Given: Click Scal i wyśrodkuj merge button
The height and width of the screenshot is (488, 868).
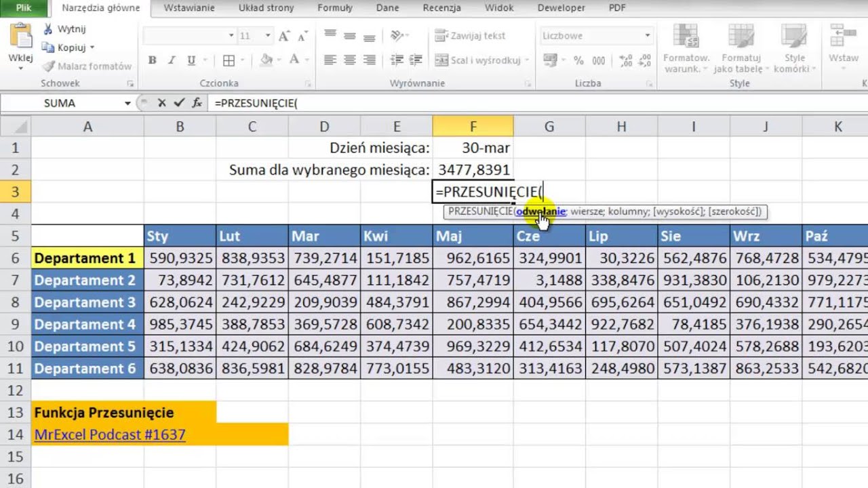Looking at the screenshot, I should 477,60.
